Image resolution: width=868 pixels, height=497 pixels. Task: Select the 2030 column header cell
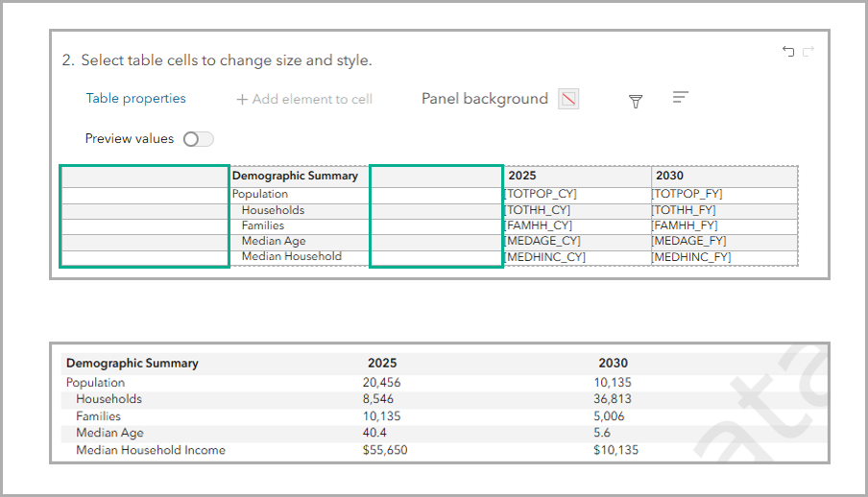[x=724, y=177]
